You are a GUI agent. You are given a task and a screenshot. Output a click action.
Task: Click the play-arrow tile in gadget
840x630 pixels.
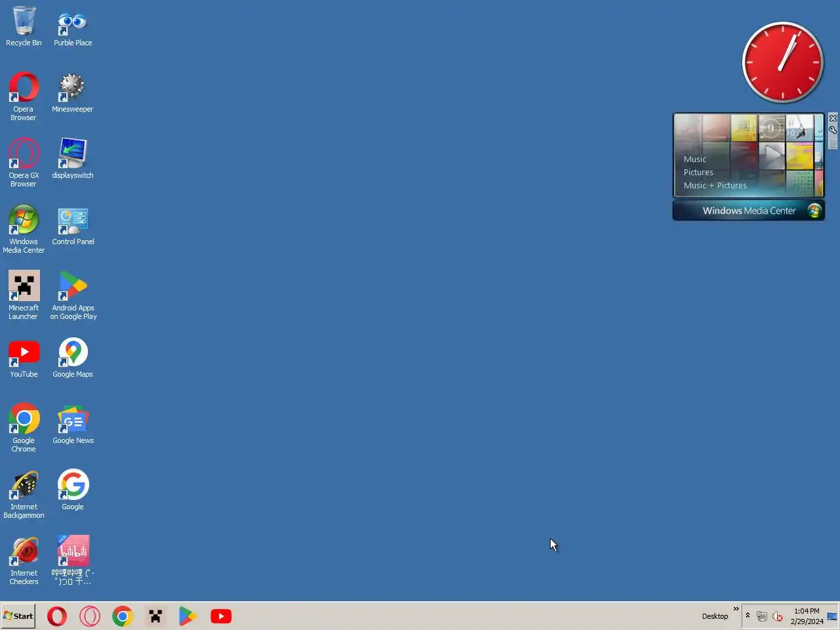tap(772, 156)
